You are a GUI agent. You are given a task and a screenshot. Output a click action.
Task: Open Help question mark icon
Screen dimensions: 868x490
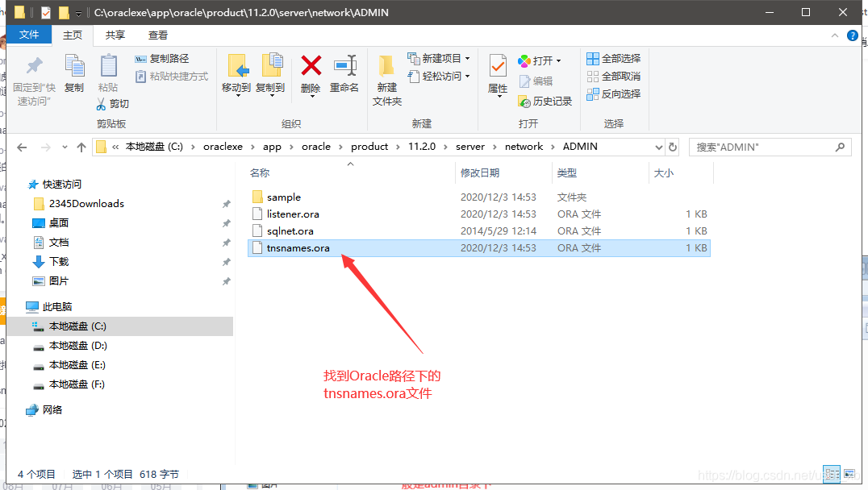pyautogui.click(x=853, y=35)
